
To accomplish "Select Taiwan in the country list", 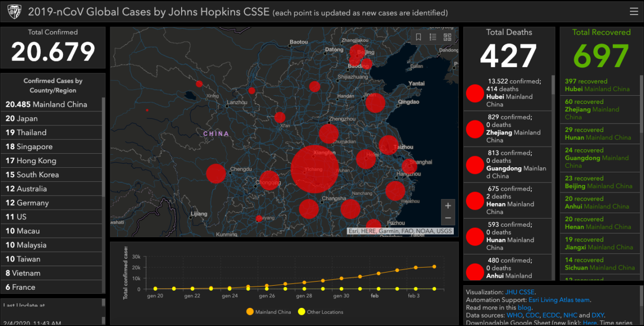I will pyautogui.click(x=51, y=259).
